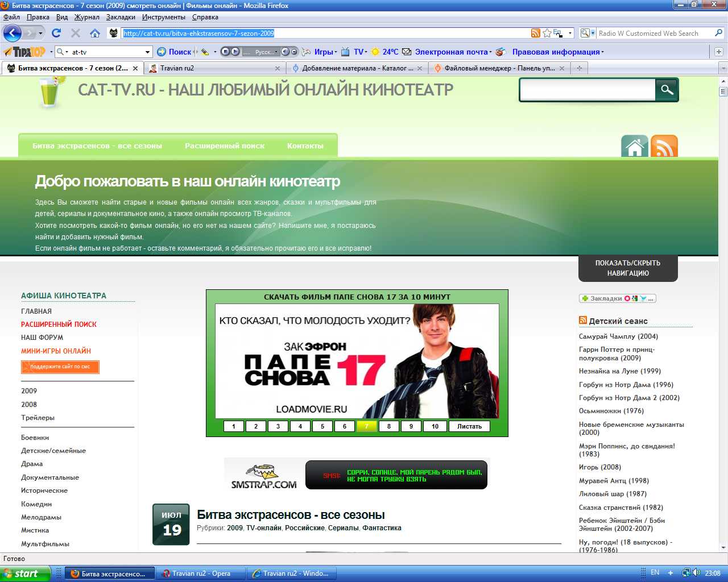Click the RSS feed icon in address bar
This screenshot has width=728, height=582.
(x=535, y=33)
